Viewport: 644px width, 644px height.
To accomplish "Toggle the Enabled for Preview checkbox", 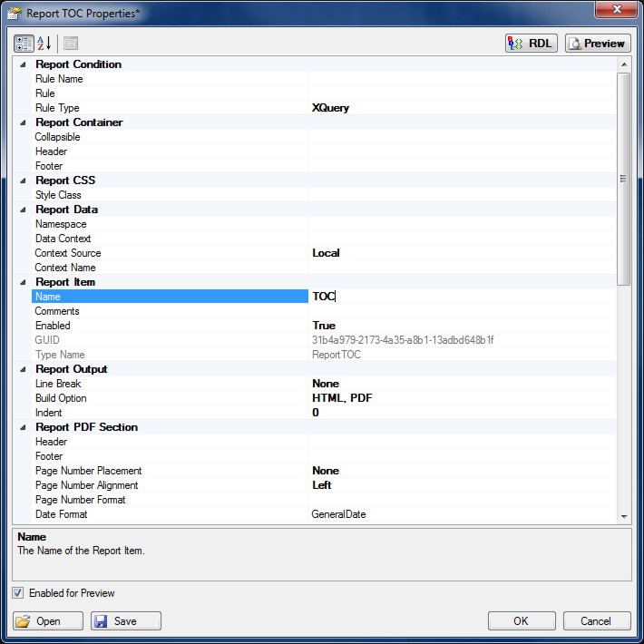I will (x=18, y=593).
